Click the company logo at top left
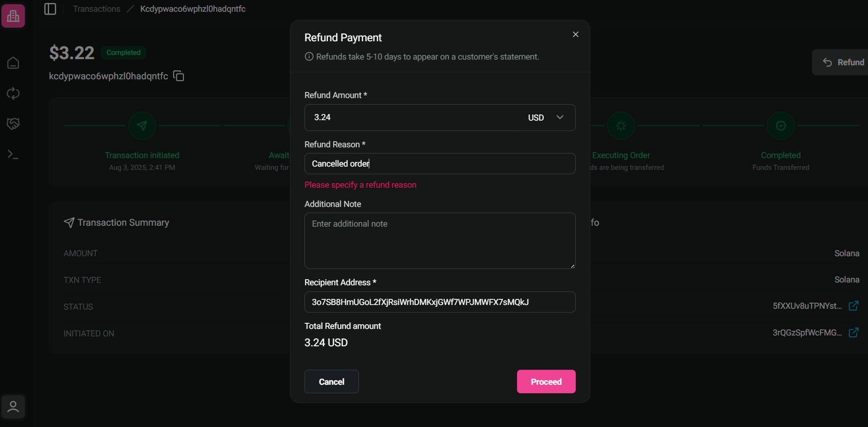This screenshot has height=427, width=868. click(x=13, y=15)
